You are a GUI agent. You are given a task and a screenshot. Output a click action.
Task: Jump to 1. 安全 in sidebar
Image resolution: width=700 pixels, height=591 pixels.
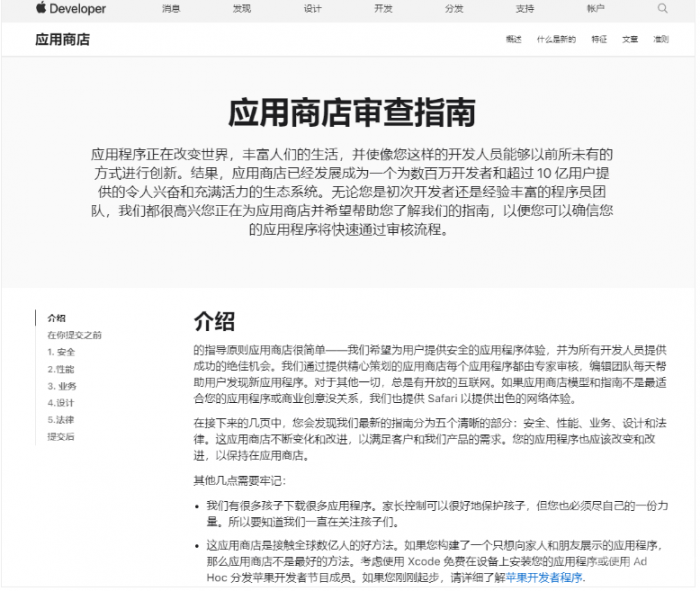(61, 352)
